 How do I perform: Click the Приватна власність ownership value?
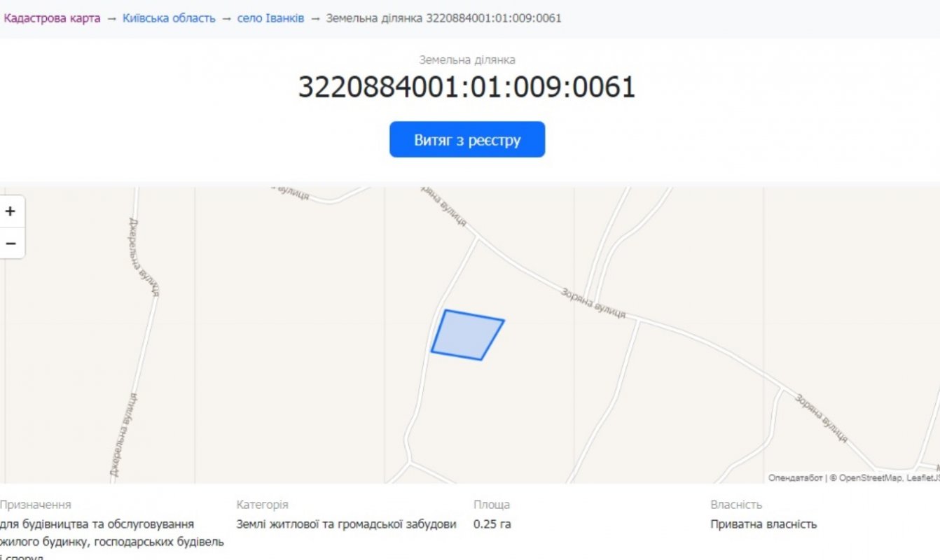click(763, 524)
